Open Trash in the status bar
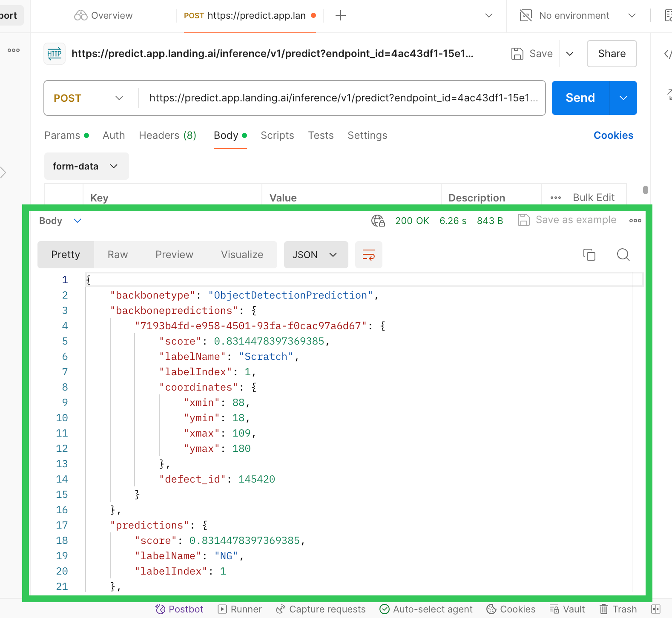This screenshot has width=672, height=618. click(618, 609)
